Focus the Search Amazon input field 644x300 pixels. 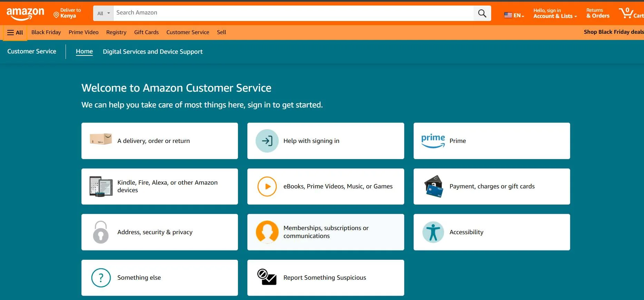click(x=294, y=13)
